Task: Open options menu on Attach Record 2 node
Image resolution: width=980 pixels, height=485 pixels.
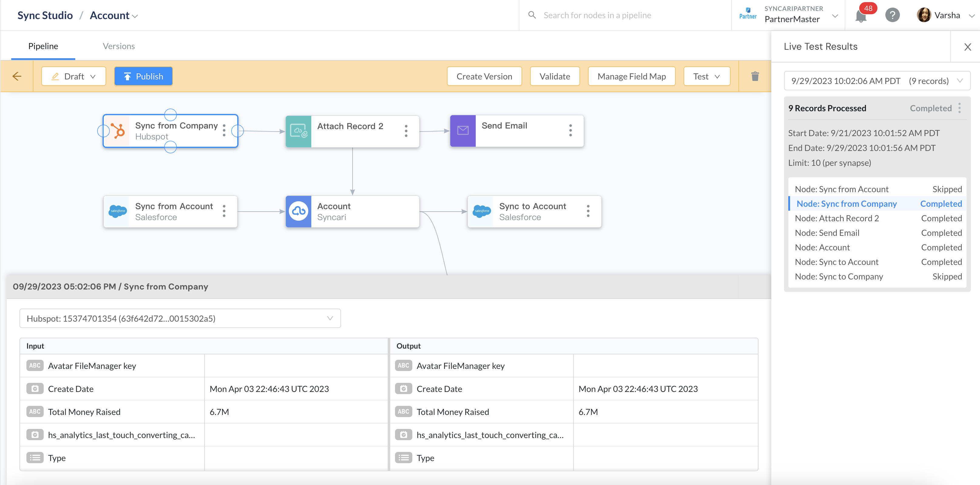Action: pos(406,131)
